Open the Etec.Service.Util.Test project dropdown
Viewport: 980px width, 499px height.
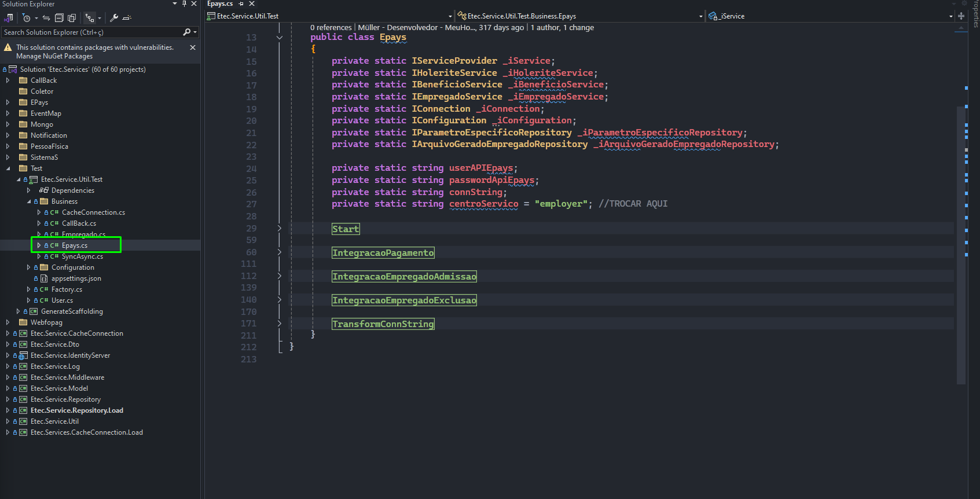tap(329, 16)
